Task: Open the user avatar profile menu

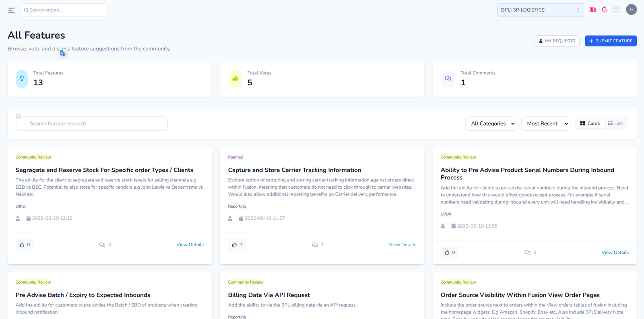Action: coord(631,10)
